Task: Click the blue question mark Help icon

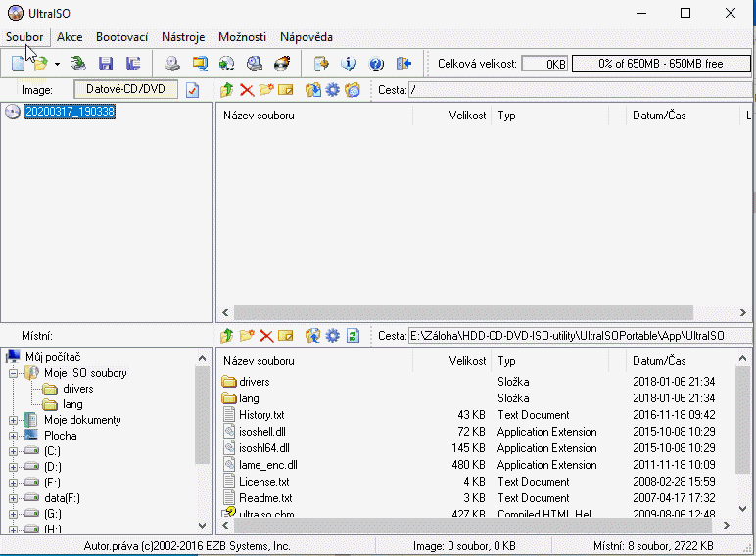Action: click(x=376, y=63)
